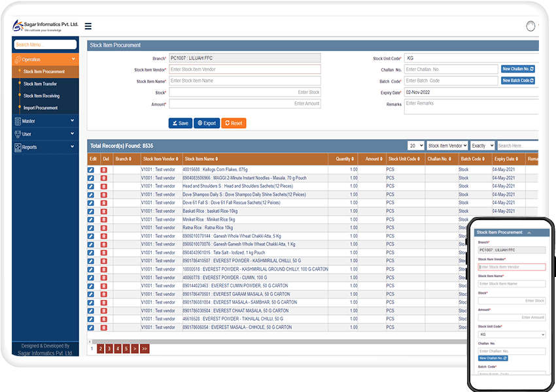Delete the Ganesh Whole Wheat Atta 1 Kg row

[104, 245]
